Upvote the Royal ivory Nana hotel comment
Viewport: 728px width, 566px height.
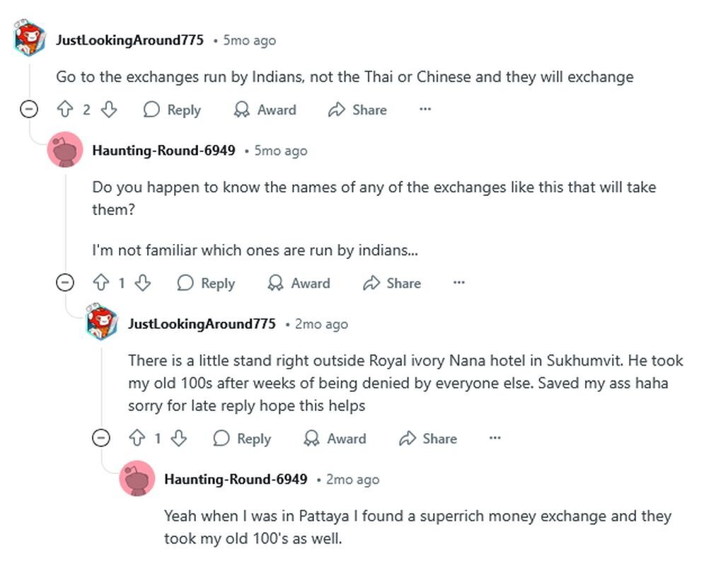[137, 439]
